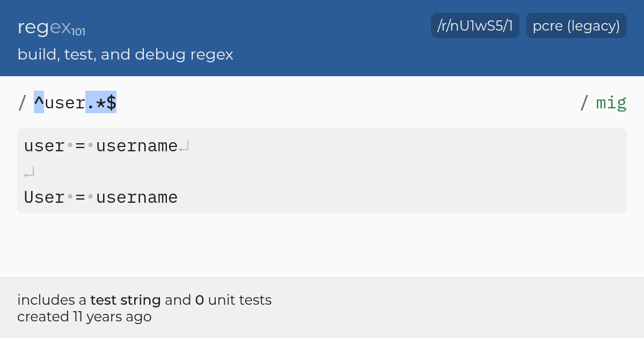The image size is (644, 338).
Task: Click the bold 'test string' text in the footer
Action: (126, 300)
